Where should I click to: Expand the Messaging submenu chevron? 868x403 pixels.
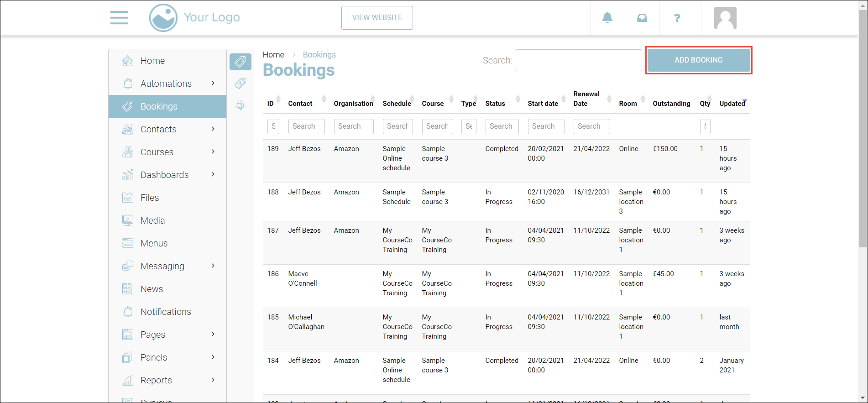tap(213, 266)
